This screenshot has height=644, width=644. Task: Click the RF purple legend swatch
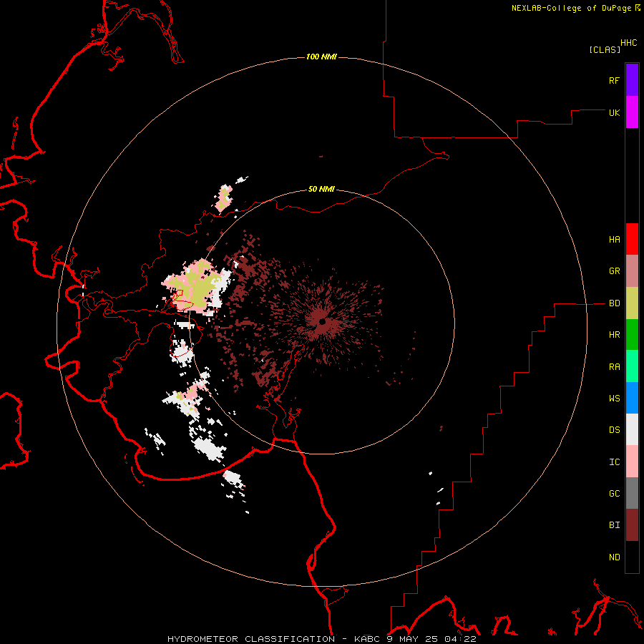coord(632,80)
